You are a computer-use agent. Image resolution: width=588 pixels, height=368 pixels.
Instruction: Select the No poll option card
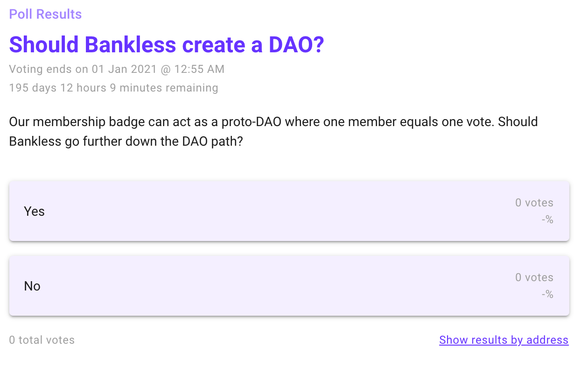point(289,286)
